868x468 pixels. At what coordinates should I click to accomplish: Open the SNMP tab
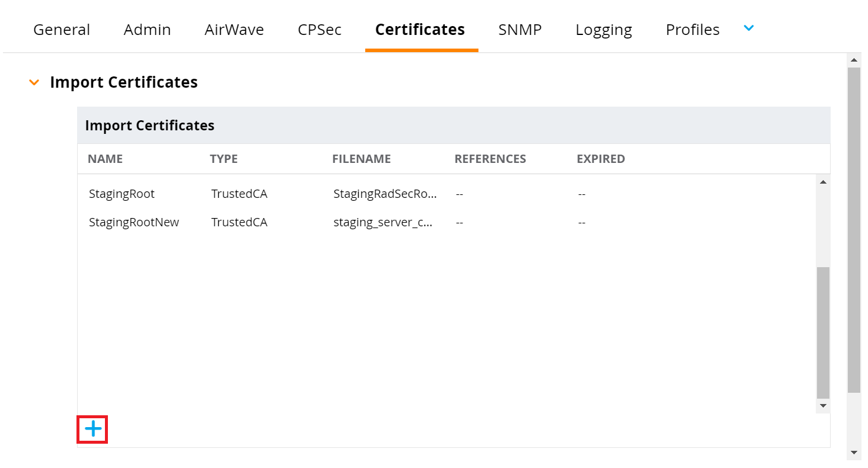[x=520, y=30]
